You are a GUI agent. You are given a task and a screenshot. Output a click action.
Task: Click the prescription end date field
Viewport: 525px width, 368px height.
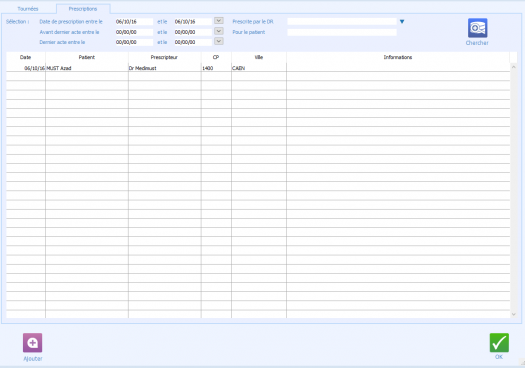(x=193, y=21)
